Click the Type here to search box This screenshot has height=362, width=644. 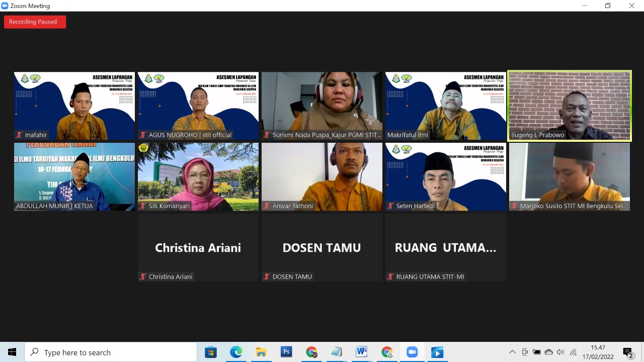pyautogui.click(x=111, y=352)
